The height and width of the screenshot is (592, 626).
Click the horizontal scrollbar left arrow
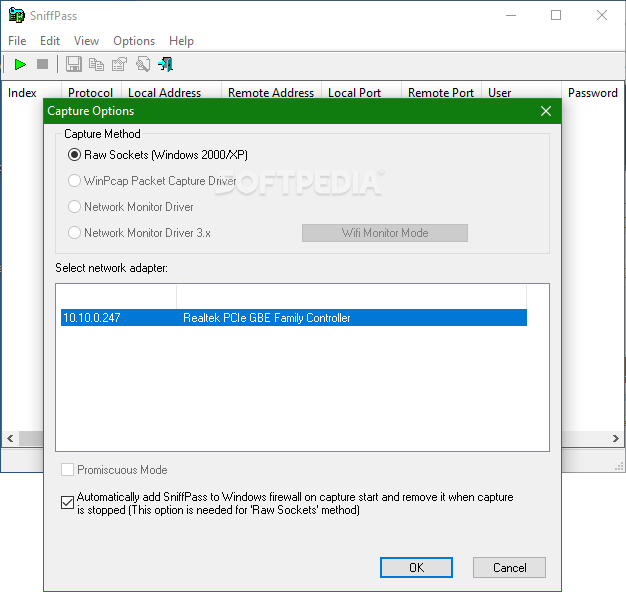10,438
